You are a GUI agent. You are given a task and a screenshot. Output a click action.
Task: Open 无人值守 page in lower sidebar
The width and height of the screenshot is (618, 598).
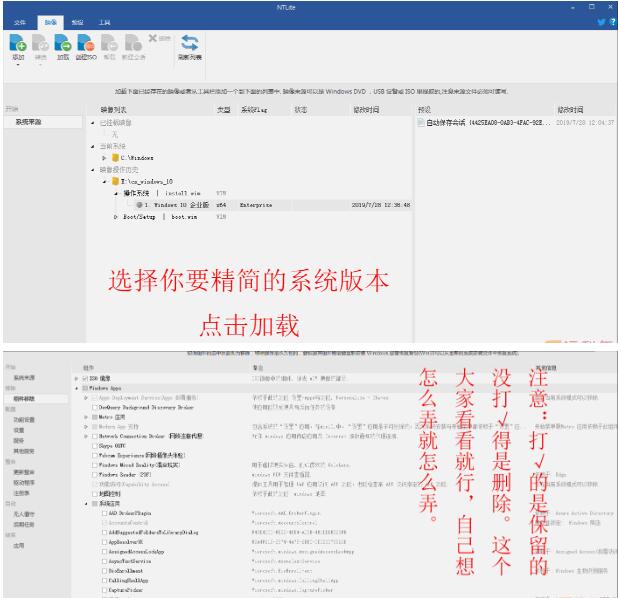pos(24,514)
